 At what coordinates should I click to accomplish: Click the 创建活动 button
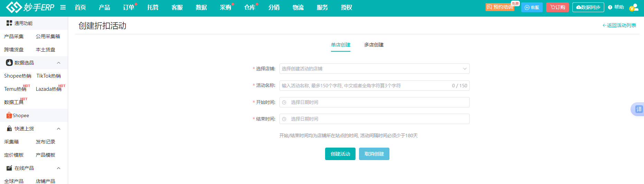point(340,154)
